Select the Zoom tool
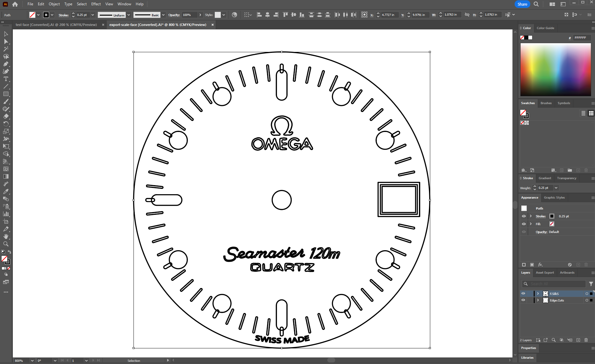 pyautogui.click(x=6, y=244)
